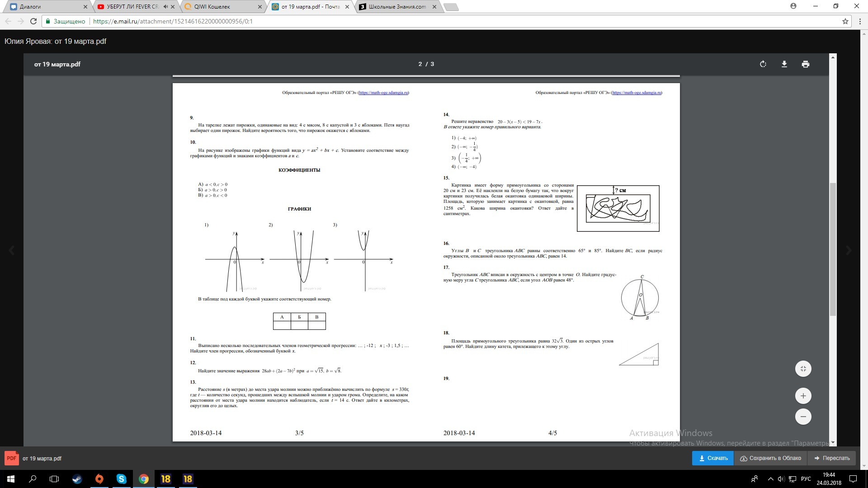Screen dimensions: 868x488
Task: Open the volume control in tray
Action: point(781,479)
